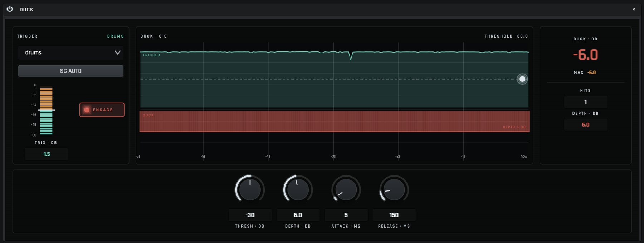The image size is (644, 243).
Task: Click the -5s time axis marker
Action: pyautogui.click(x=203, y=157)
